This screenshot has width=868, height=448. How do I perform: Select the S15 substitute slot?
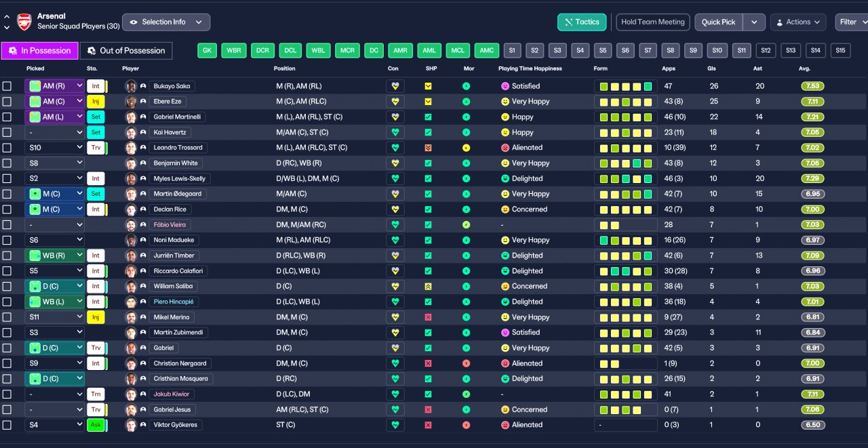[840, 51]
